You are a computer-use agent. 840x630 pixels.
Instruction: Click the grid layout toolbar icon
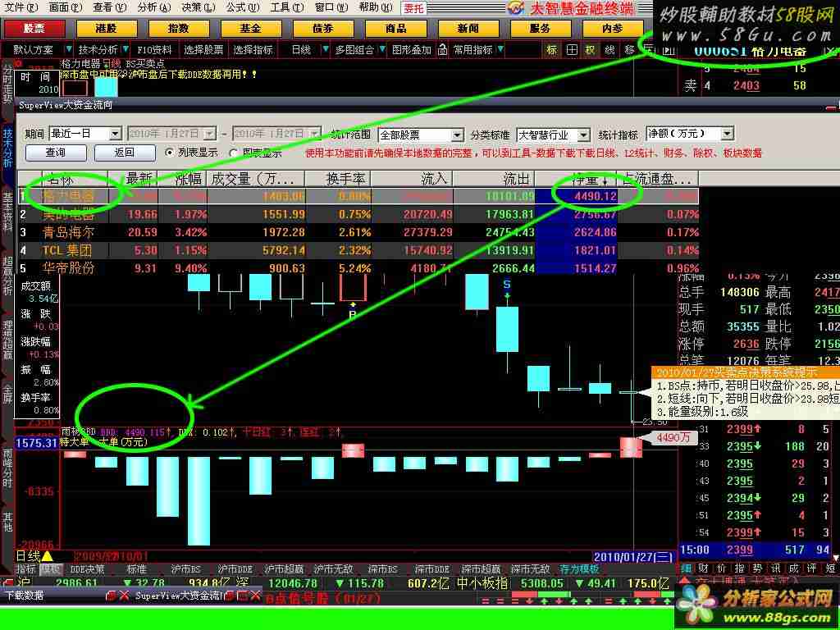point(572,50)
